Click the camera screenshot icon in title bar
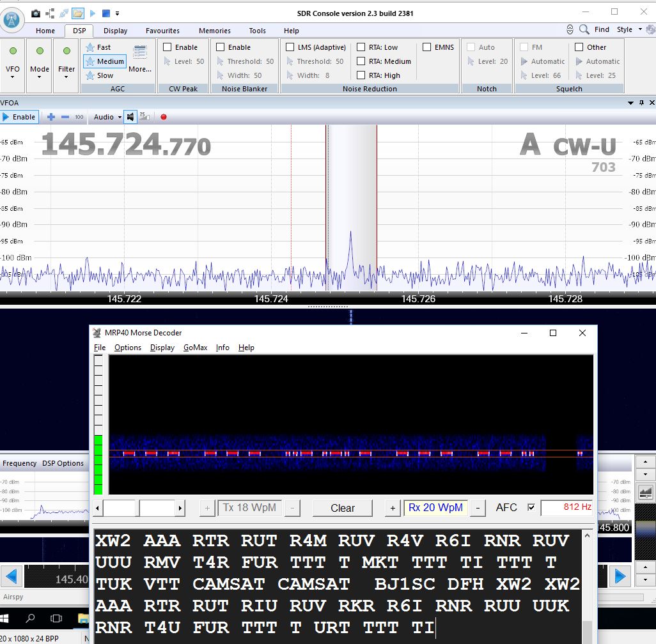656x644 pixels. pos(36,13)
